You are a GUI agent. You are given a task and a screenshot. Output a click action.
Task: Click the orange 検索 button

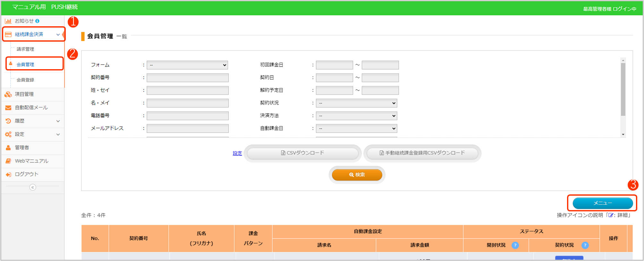click(357, 175)
